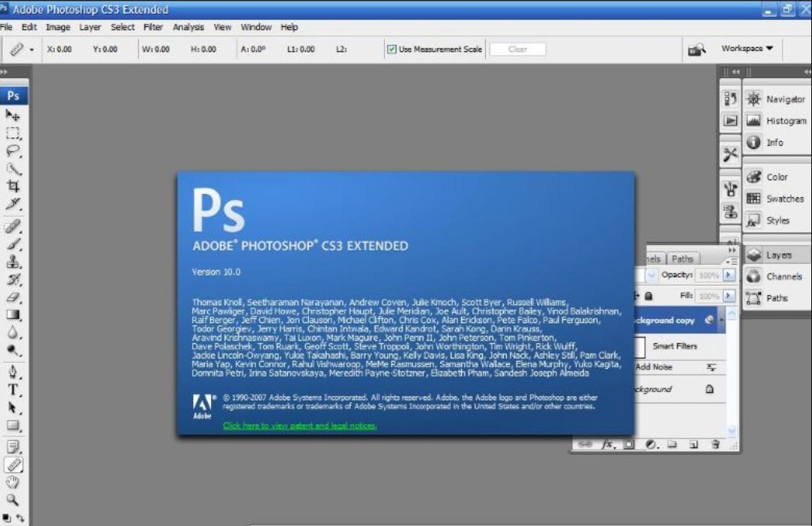The width and height of the screenshot is (812, 526).
Task: Click the Add layer style fx icon
Action: click(x=609, y=444)
